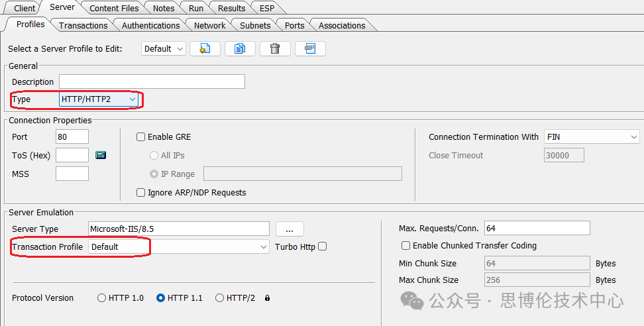This screenshot has width=644, height=326.
Task: Delete the selected server profile
Action: click(275, 48)
